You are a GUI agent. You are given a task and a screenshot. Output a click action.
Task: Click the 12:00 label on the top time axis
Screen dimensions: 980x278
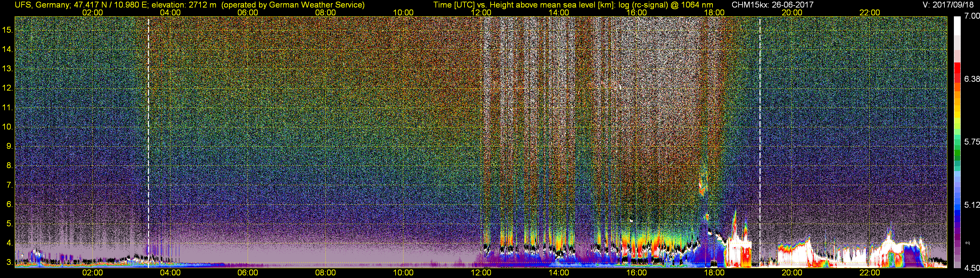(x=481, y=12)
